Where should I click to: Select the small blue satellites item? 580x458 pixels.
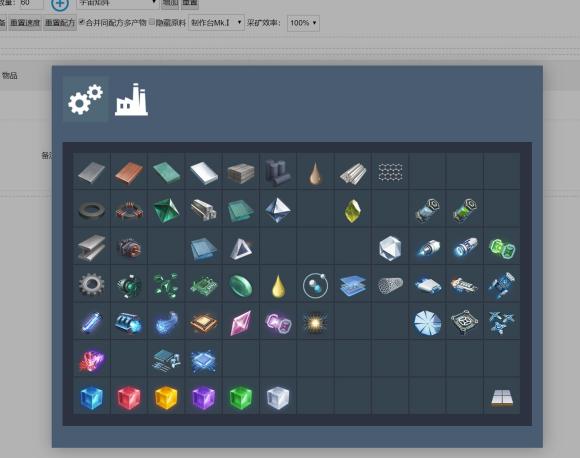pos(502,323)
